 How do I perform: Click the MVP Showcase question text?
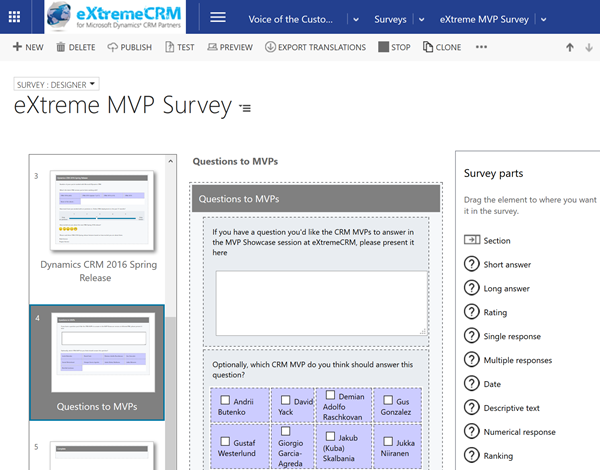coord(313,242)
